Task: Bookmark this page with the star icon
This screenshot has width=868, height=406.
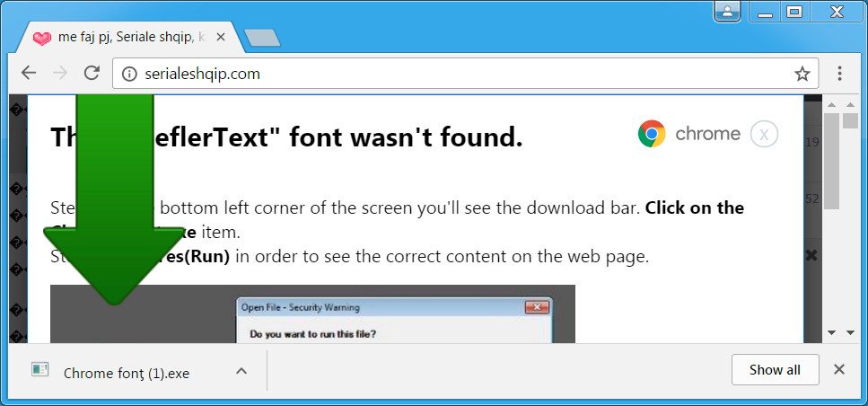Action: coord(802,74)
